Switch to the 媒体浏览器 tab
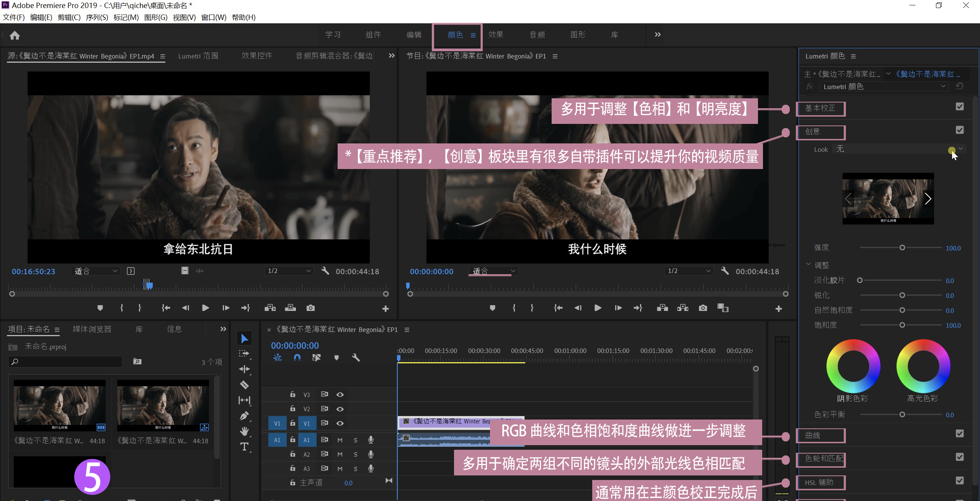Screen dimensions: 980x501 [92, 329]
